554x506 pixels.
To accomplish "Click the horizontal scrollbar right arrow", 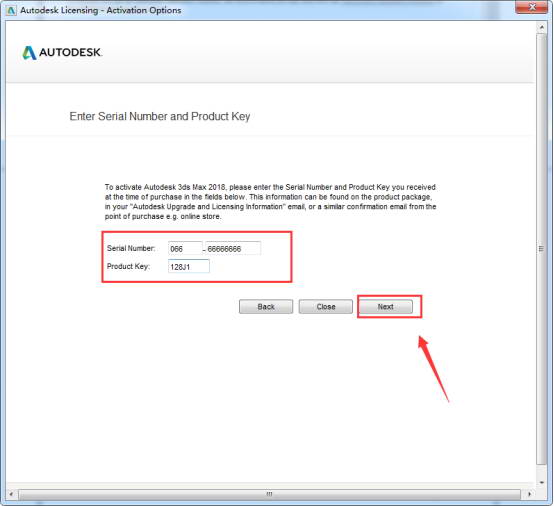I will coord(529,494).
